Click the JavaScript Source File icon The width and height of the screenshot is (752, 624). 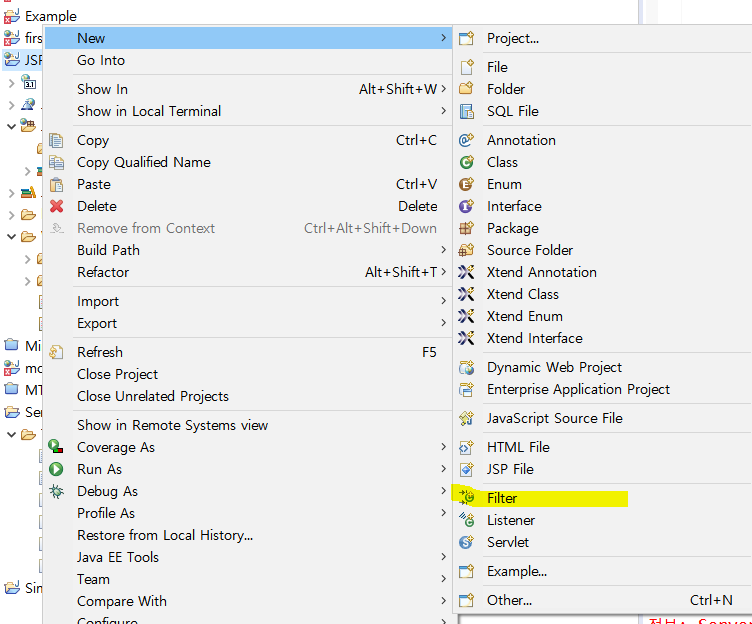[466, 418]
